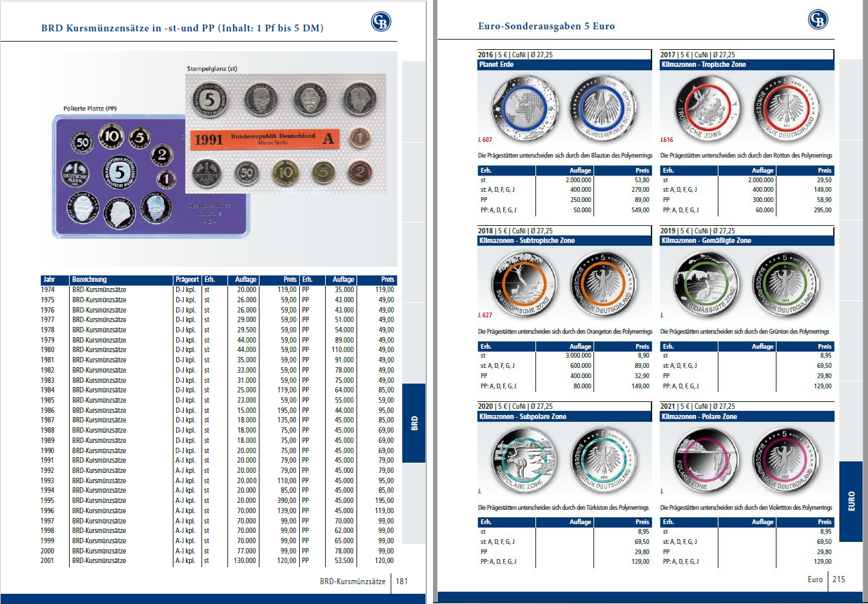
Task: Click the 1995 st price '390,00'
Action: [x=286, y=501]
